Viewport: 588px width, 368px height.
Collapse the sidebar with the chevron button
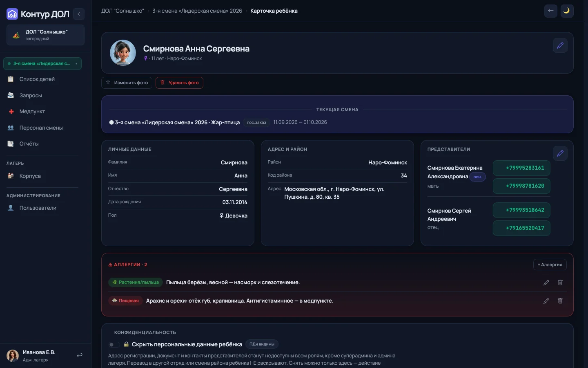pyautogui.click(x=79, y=14)
